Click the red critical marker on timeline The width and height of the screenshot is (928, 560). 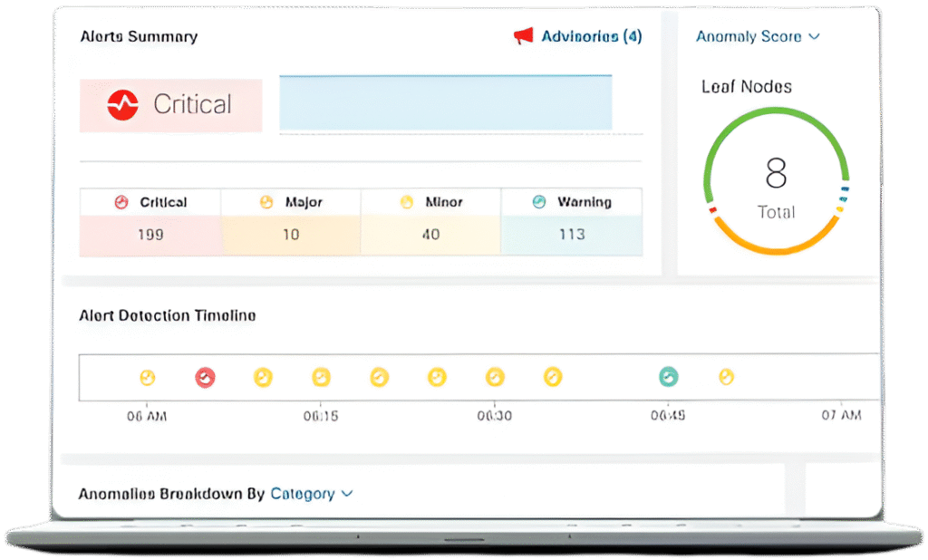(x=206, y=377)
